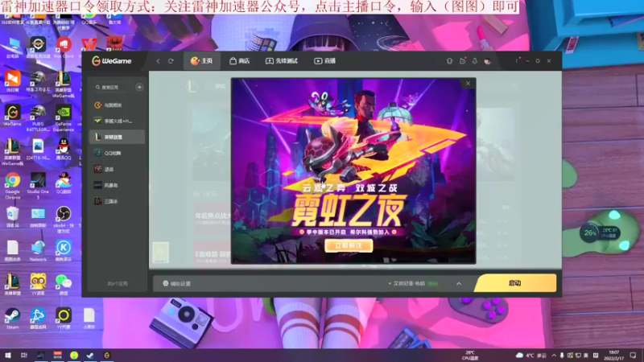The image size is (644, 362).
Task: Open the YY开播 desktop shortcut
Action: (x=64, y=319)
